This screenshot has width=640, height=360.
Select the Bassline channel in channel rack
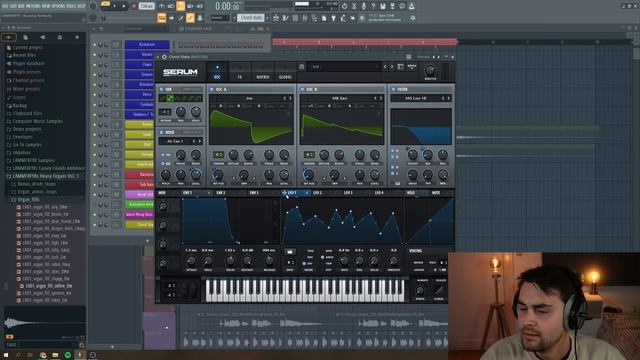pos(140,175)
